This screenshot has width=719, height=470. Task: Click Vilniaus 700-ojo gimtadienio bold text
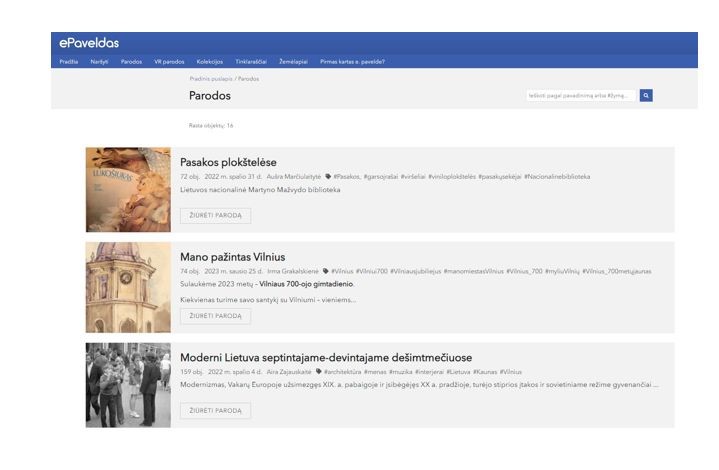point(306,284)
